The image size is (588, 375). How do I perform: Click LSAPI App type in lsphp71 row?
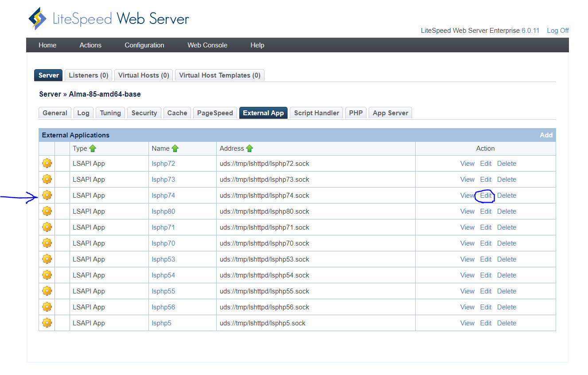point(89,227)
